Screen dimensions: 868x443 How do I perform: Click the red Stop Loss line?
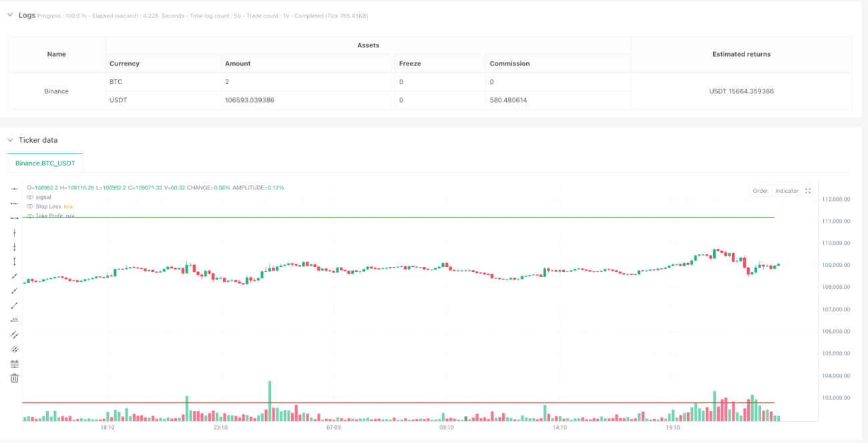pos(399,403)
